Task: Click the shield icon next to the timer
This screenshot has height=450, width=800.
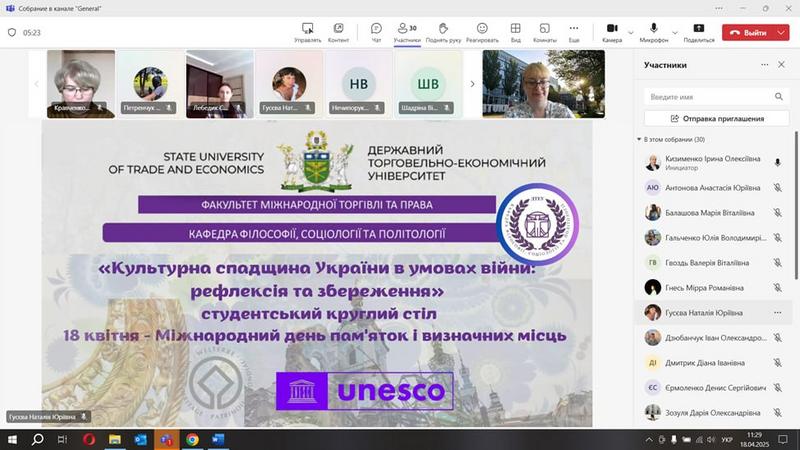Action: point(12,33)
